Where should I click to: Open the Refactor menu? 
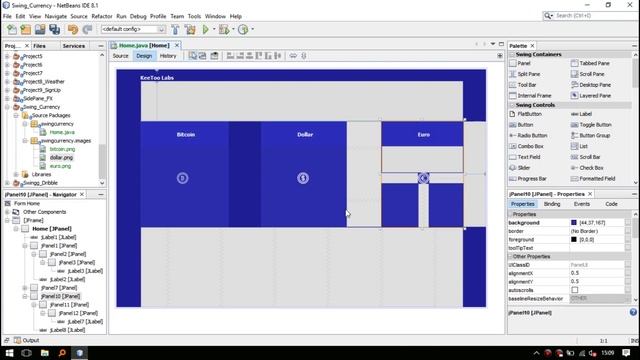(102, 16)
